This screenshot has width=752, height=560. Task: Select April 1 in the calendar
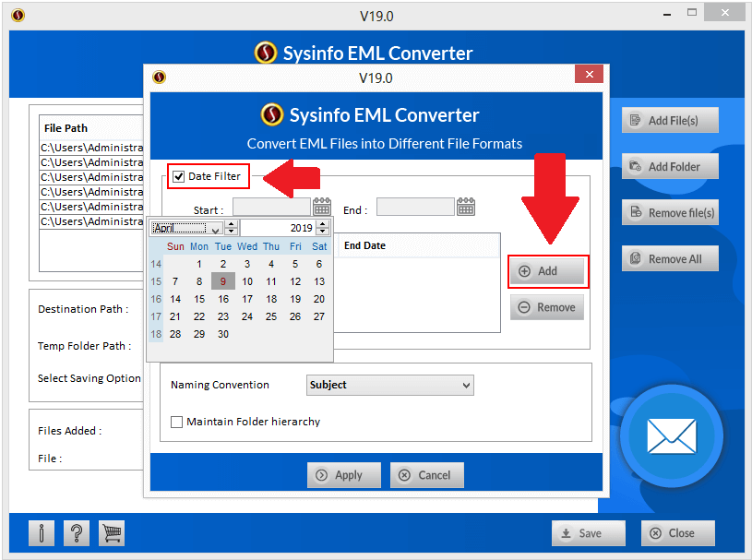pyautogui.click(x=199, y=264)
